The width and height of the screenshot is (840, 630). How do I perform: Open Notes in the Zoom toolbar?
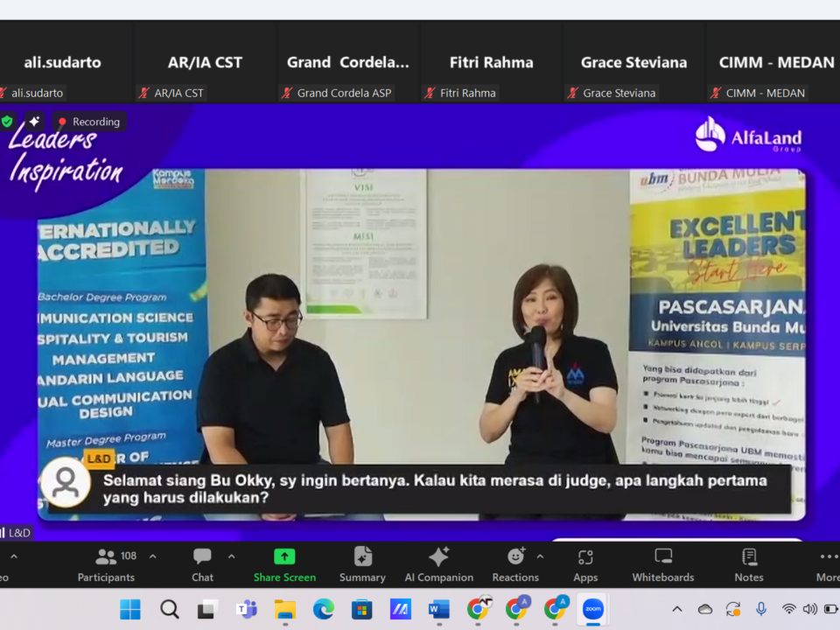tap(749, 564)
